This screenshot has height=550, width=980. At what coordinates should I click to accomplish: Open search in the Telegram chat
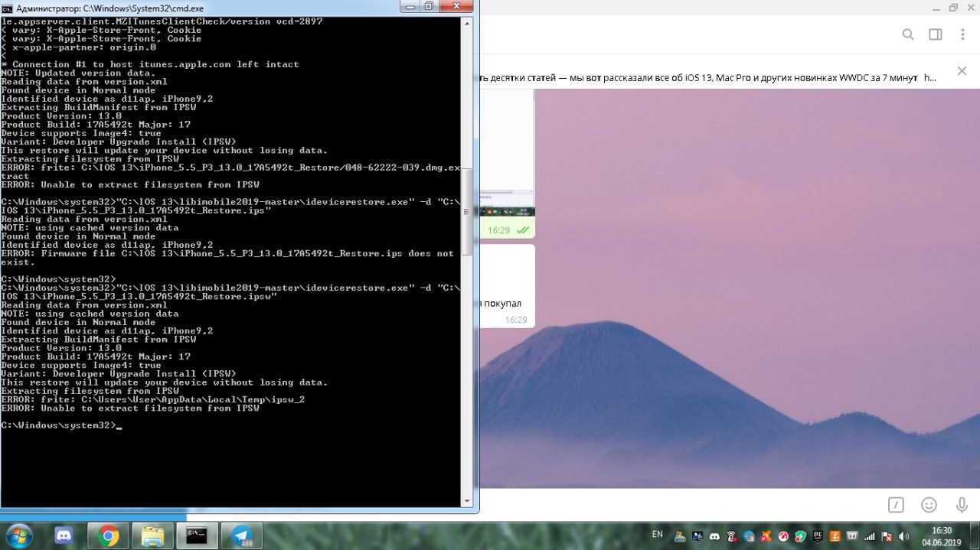[908, 34]
